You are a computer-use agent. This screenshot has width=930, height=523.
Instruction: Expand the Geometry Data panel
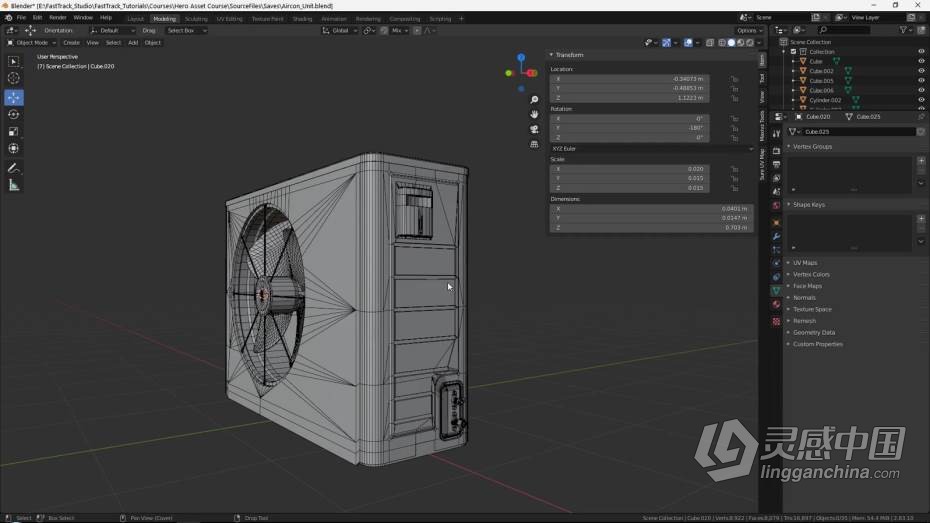click(814, 333)
